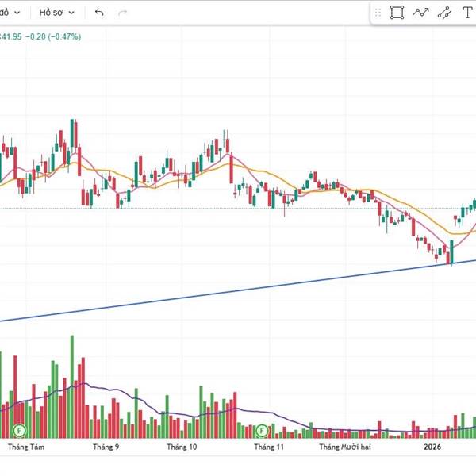Select the arrow path drawing tool
This screenshot has height=476, width=476.
coord(420,13)
